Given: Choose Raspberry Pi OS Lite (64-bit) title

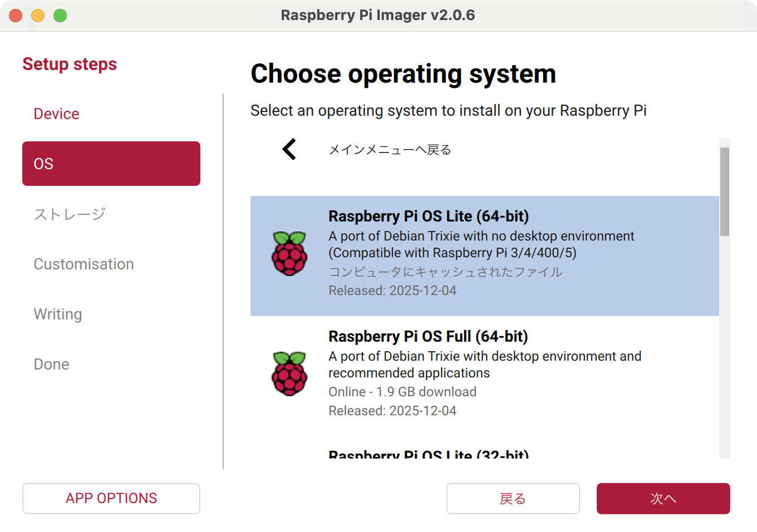Looking at the screenshot, I should point(429,216).
